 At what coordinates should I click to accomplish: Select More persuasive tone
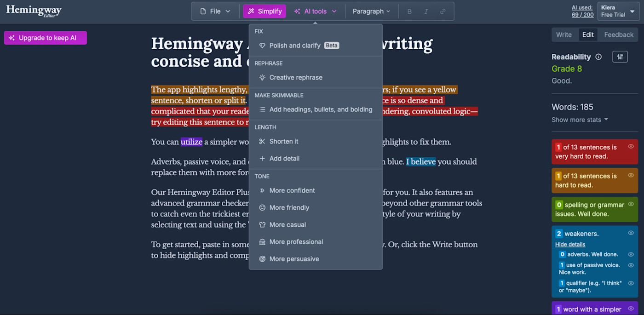pyautogui.click(x=316, y=259)
